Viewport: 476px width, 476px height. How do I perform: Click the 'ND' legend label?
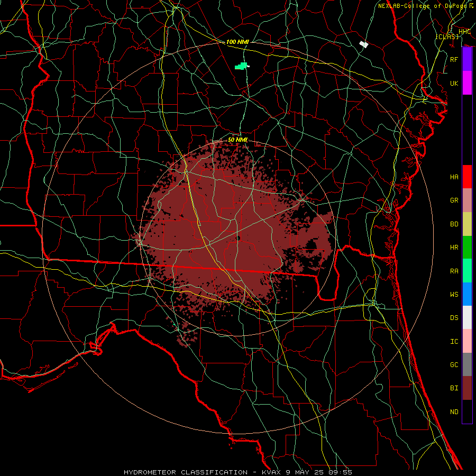454,412
